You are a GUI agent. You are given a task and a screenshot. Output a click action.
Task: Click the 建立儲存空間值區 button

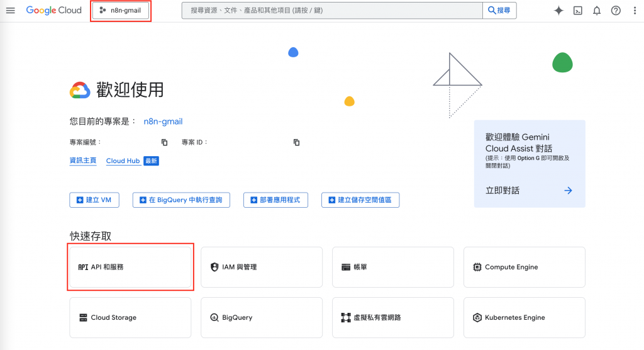(x=360, y=200)
